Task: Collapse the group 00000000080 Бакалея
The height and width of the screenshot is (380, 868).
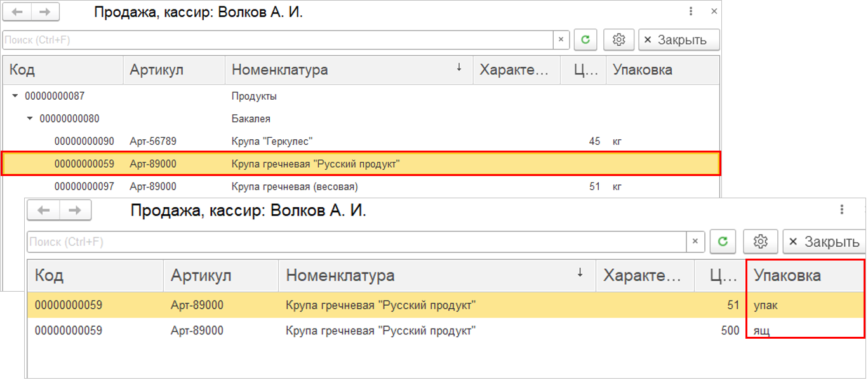Action: click(30, 119)
